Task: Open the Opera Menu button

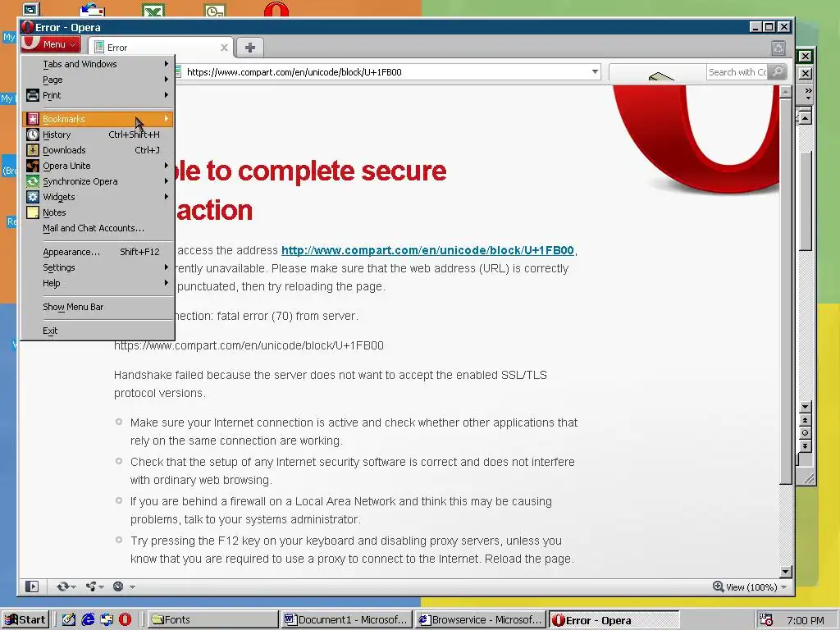Action: click(51, 44)
